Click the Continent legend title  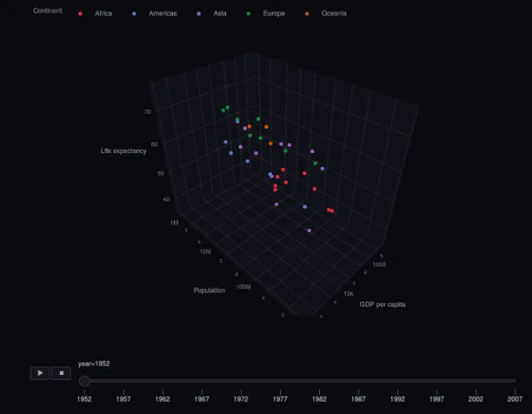[x=47, y=11]
